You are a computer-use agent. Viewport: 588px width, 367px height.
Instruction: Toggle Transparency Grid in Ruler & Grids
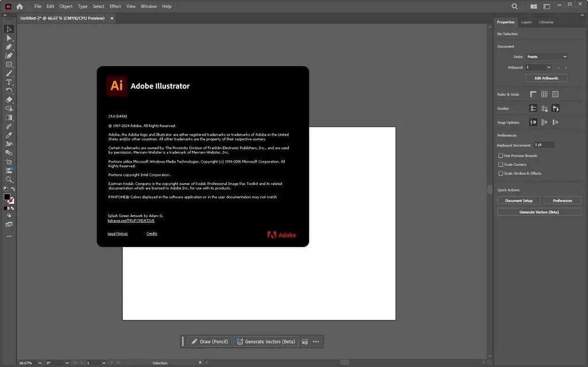[555, 94]
